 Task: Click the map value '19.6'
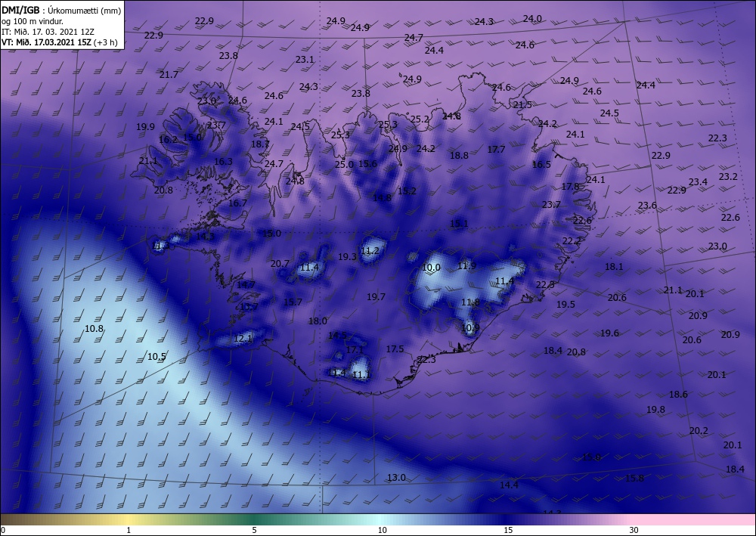pyautogui.click(x=609, y=333)
